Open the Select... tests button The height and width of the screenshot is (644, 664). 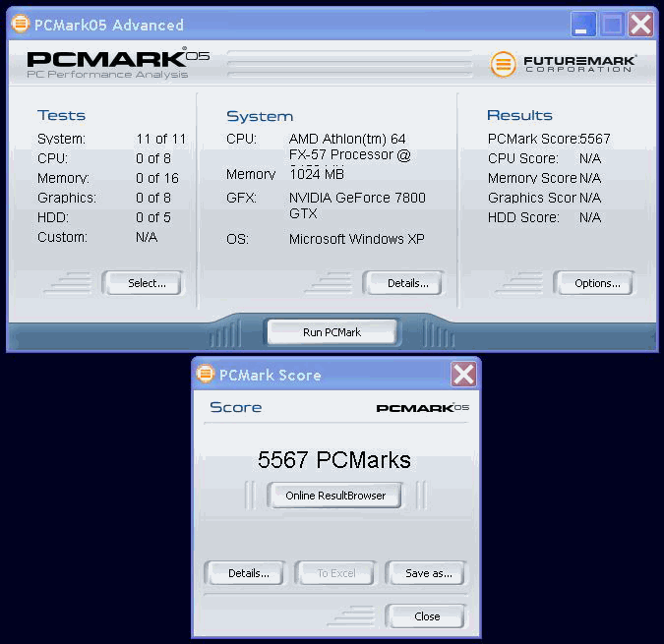tap(144, 282)
